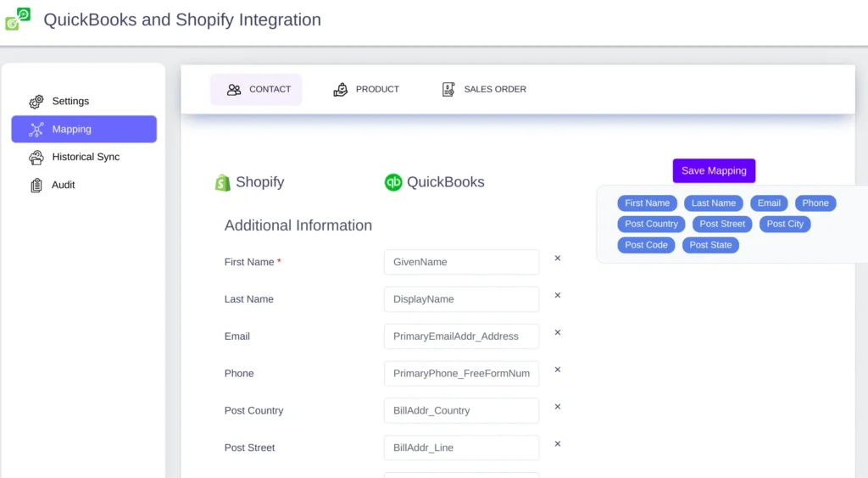Viewport: 868px width, 478px height.
Task: Select the Phone field chip
Action: 815,203
